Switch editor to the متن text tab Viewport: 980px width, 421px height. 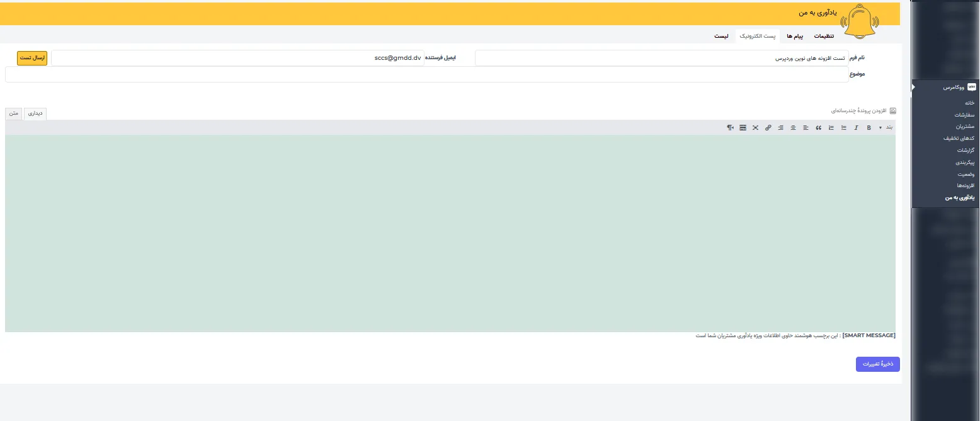click(x=14, y=113)
